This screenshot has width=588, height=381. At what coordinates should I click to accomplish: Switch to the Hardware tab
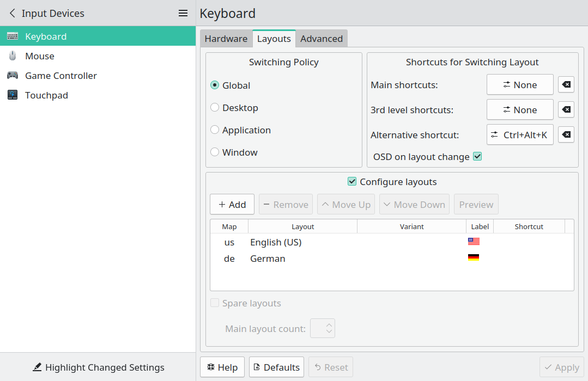pos(226,39)
